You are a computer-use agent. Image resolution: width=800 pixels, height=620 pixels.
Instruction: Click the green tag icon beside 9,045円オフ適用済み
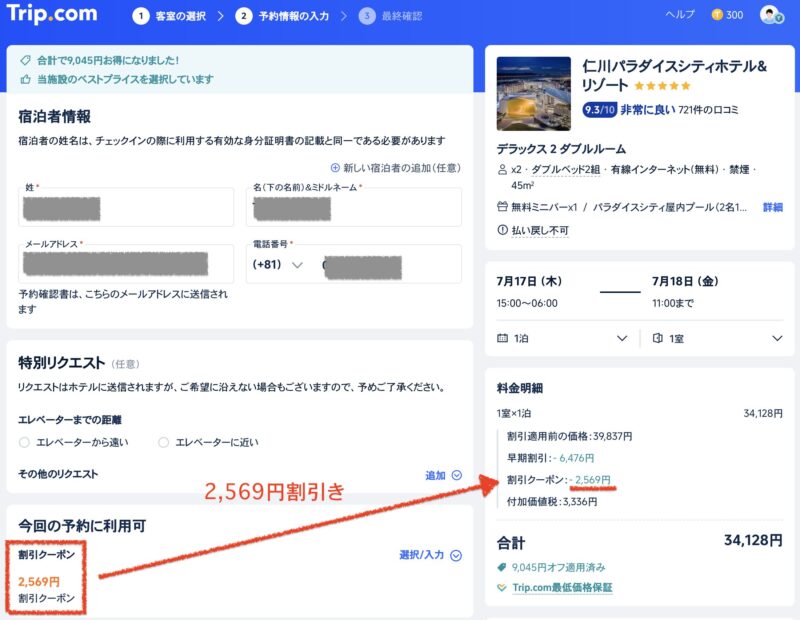502,567
